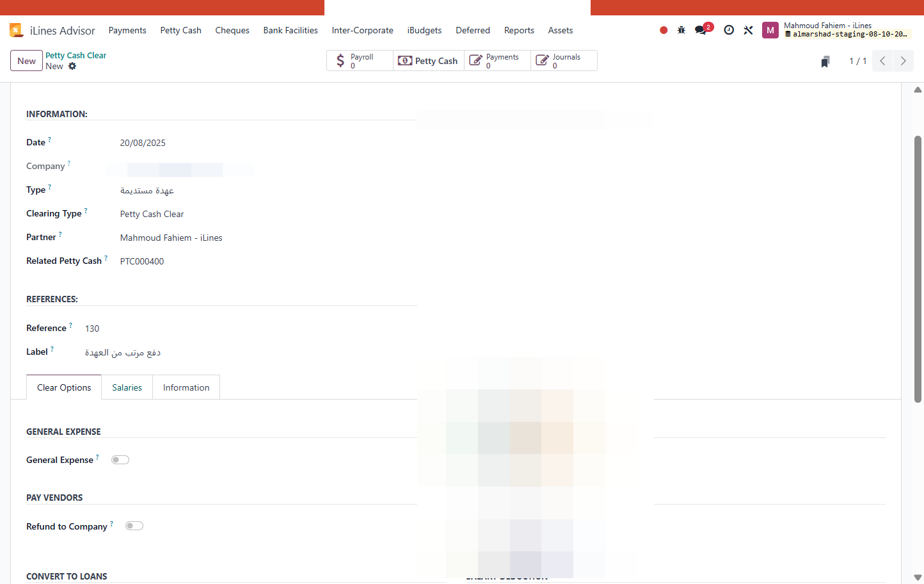Click the Reference field value 130
The image size is (924, 584).
click(x=92, y=328)
